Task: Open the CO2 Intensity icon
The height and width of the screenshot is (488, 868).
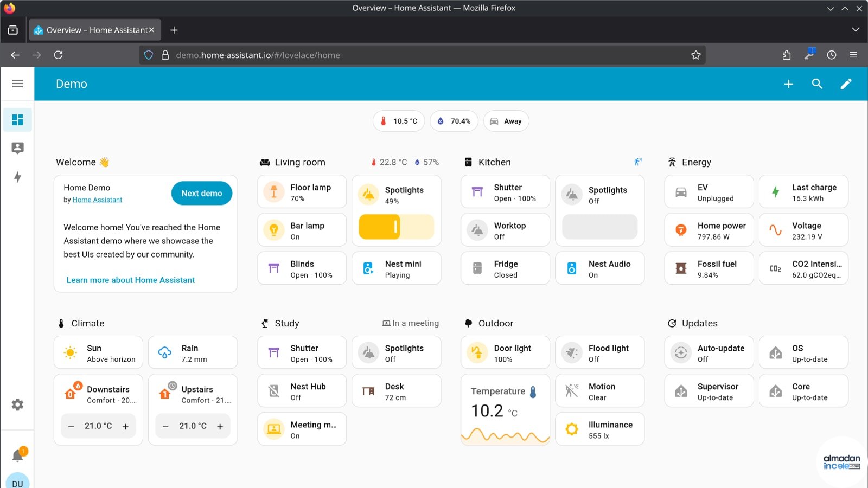Action: click(776, 268)
